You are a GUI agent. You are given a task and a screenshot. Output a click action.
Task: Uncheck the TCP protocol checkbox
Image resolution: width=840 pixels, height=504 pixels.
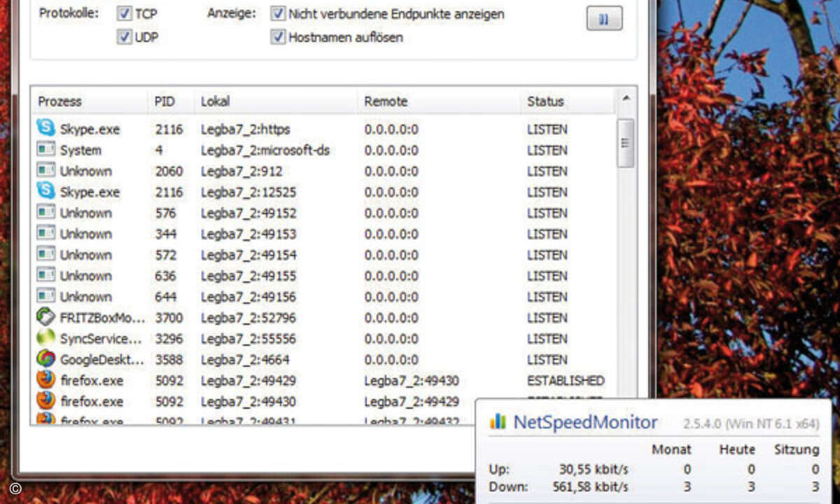(125, 13)
